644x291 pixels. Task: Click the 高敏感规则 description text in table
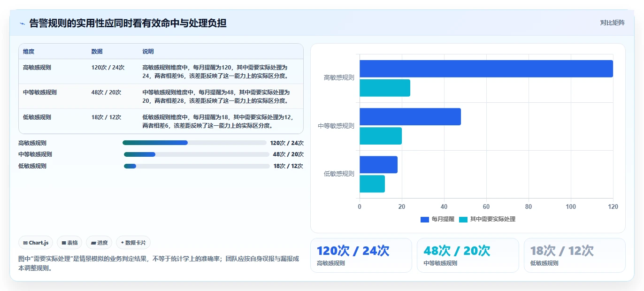pos(215,71)
